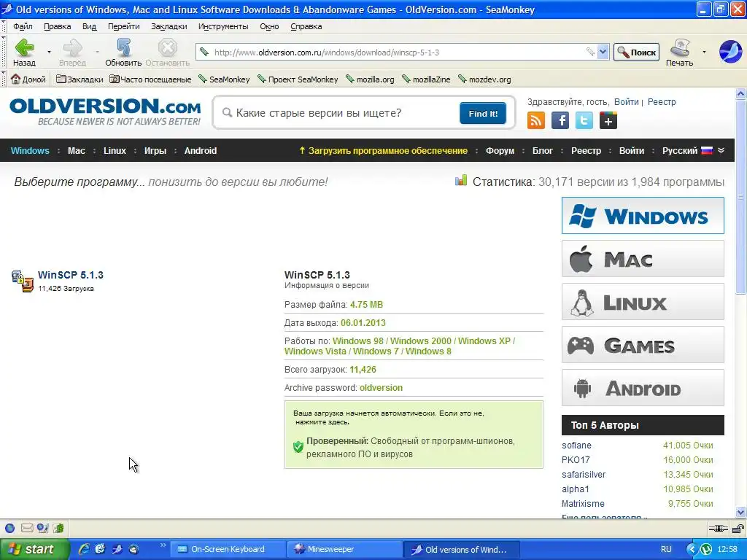Click the vertical scrollbar down arrow
747x560 pixels.
(740, 513)
